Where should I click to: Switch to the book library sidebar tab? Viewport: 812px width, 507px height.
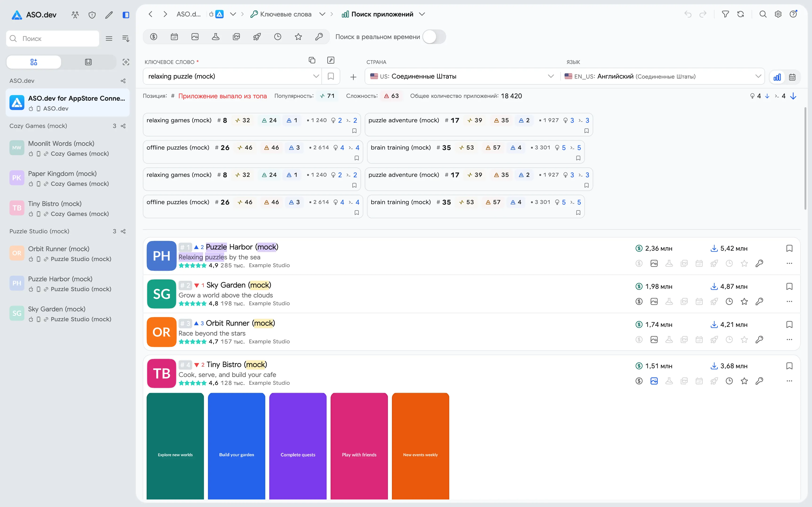[x=88, y=62]
